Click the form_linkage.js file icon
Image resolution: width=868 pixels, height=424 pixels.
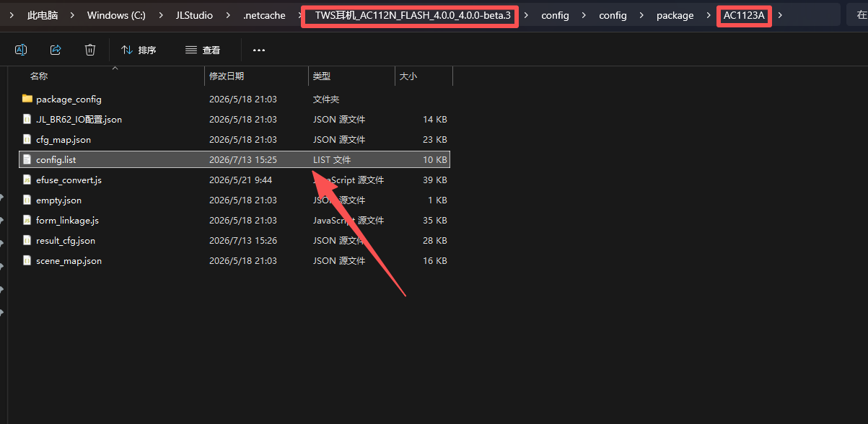(x=27, y=220)
